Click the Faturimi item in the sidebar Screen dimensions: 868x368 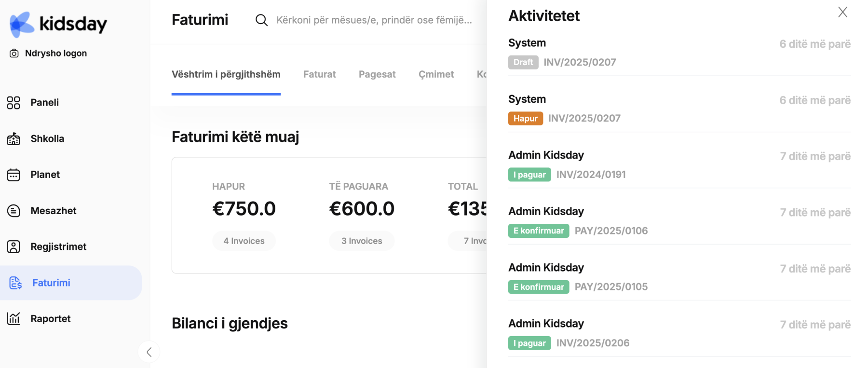[71, 283]
